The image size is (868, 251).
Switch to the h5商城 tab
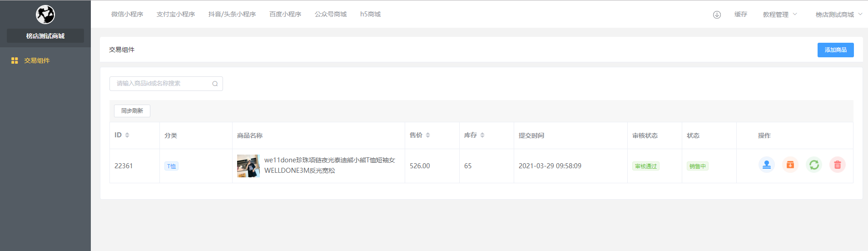click(x=370, y=14)
